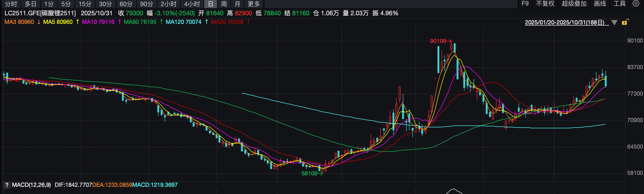
Task: Switch to the 周 weekly tab
Action: pyautogui.click(x=224, y=4)
